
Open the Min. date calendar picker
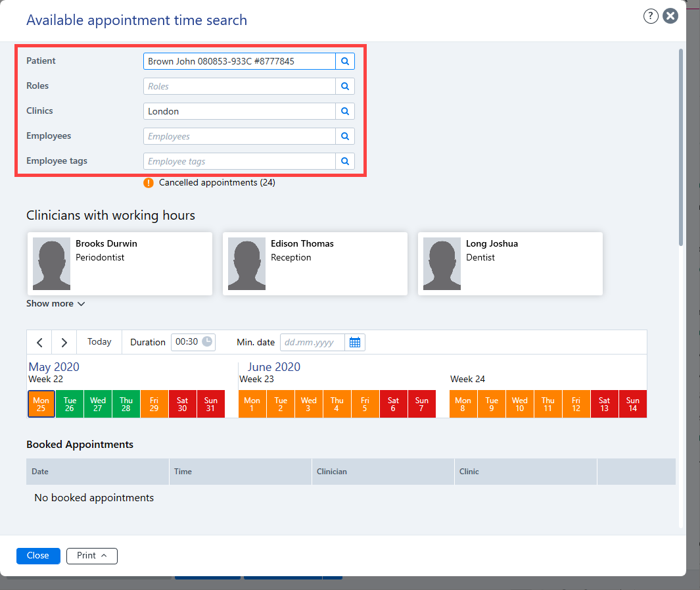(x=355, y=343)
